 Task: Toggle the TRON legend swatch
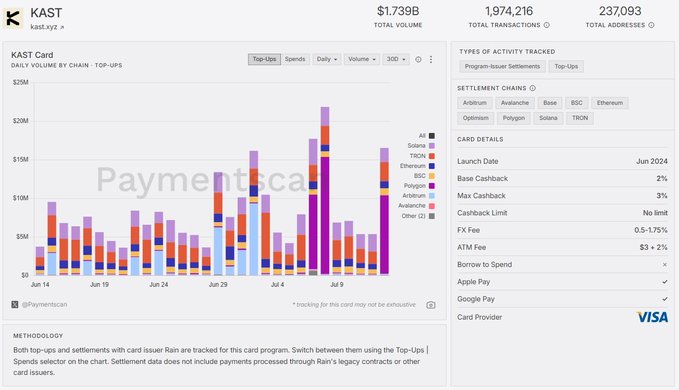432,156
